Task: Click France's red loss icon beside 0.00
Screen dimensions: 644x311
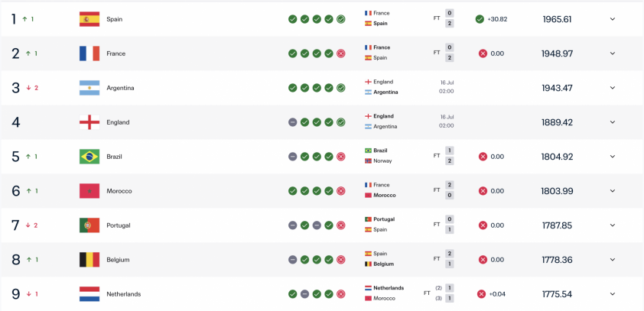Action: 483,53
